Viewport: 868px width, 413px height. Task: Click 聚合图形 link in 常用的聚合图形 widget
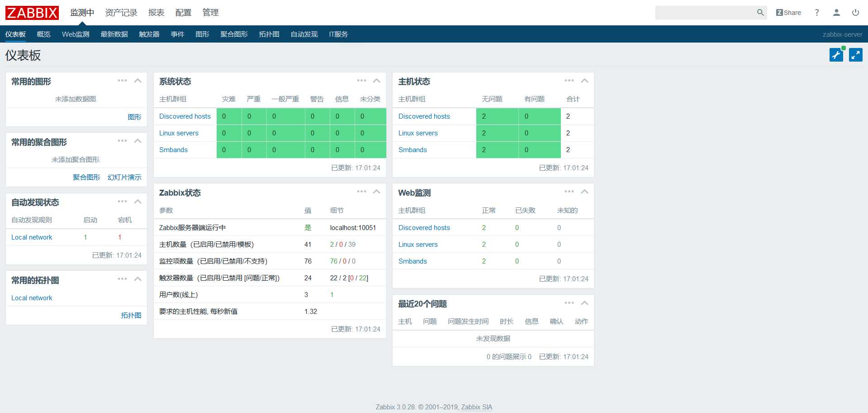(86, 177)
